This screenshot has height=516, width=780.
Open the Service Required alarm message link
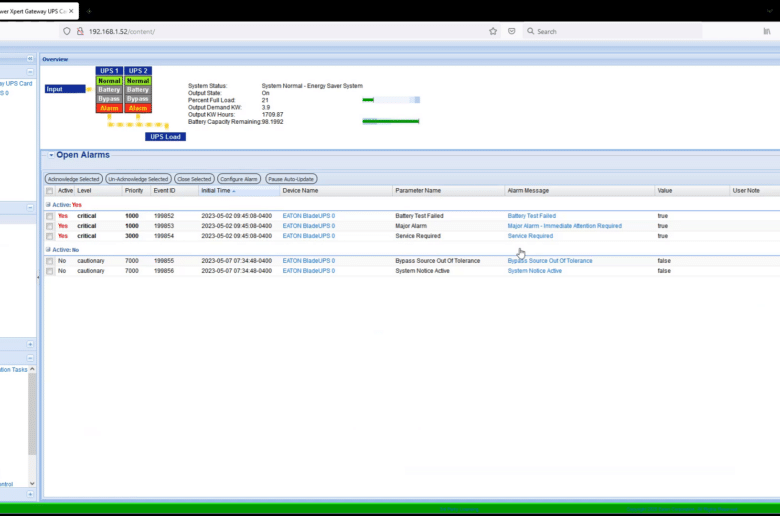(530, 236)
